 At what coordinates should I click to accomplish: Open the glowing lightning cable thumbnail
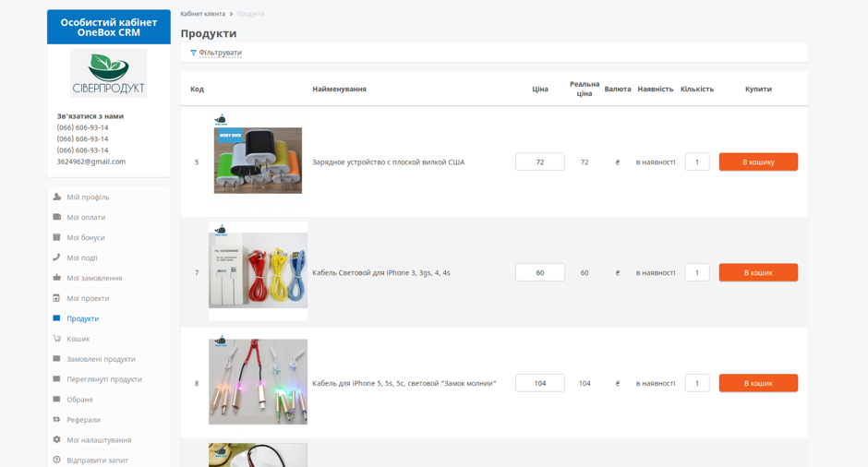point(258,380)
